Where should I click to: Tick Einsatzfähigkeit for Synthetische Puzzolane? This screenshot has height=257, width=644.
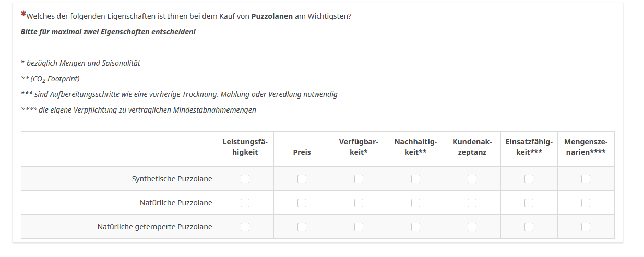(x=529, y=179)
